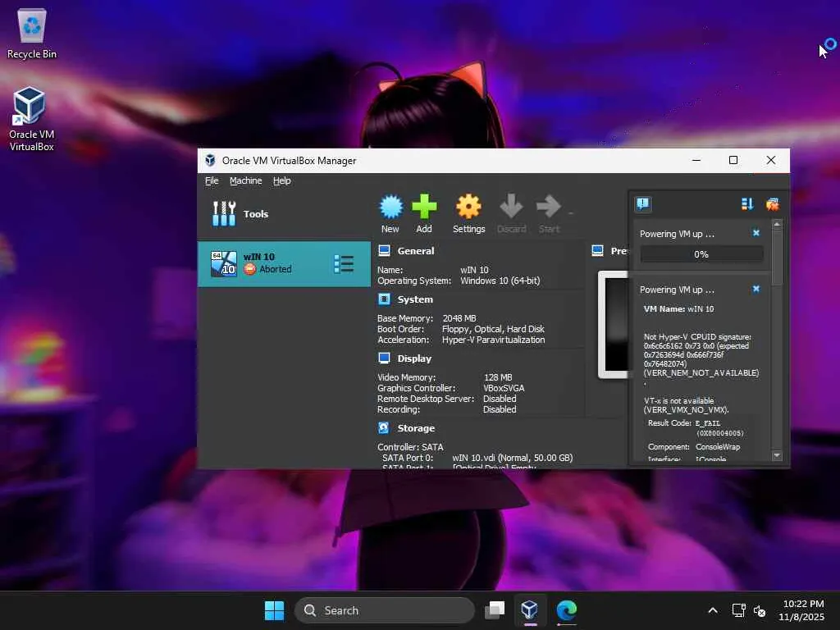Click the Aborted status icon

(250, 269)
